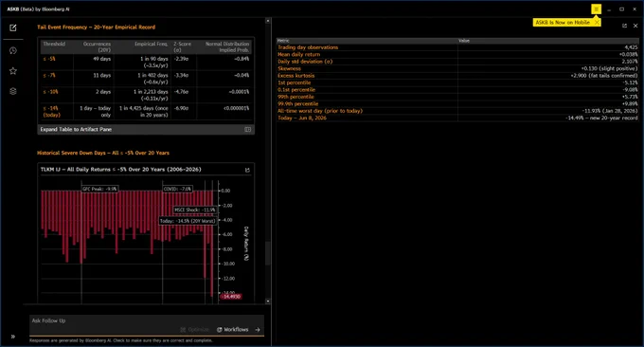Click the table icon on the Expand Table bar
Image resolution: width=644 pixels, height=347 pixels.
coord(248,129)
